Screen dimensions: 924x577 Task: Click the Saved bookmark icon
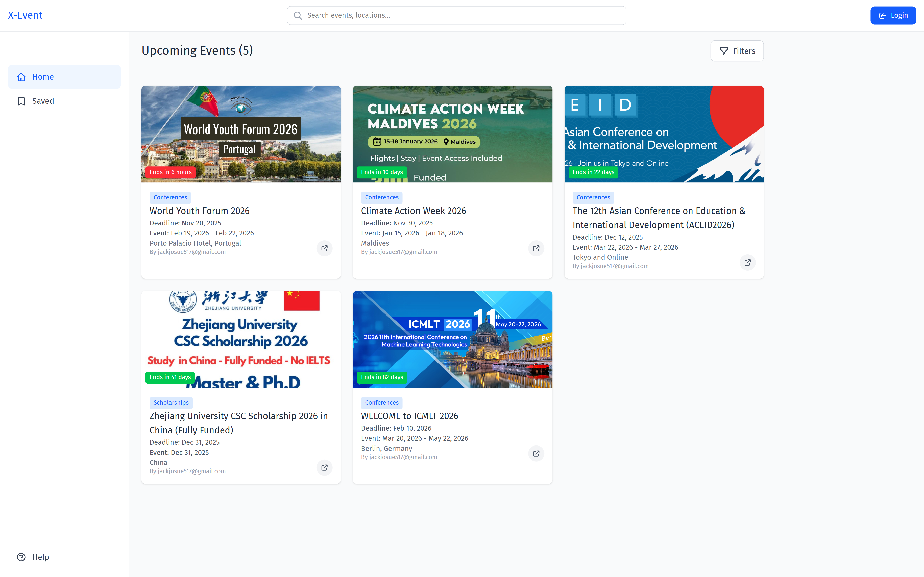tap(21, 101)
